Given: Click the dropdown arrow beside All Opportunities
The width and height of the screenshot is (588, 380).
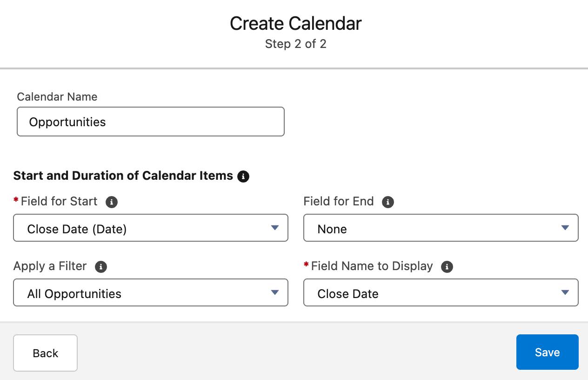Looking at the screenshot, I should click(275, 292).
